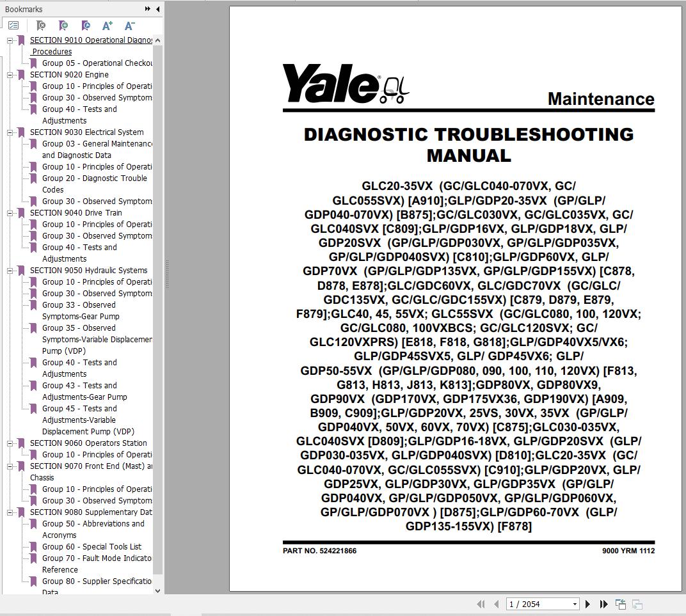Collapse the Bookmarks panel with left arrow

point(157,9)
